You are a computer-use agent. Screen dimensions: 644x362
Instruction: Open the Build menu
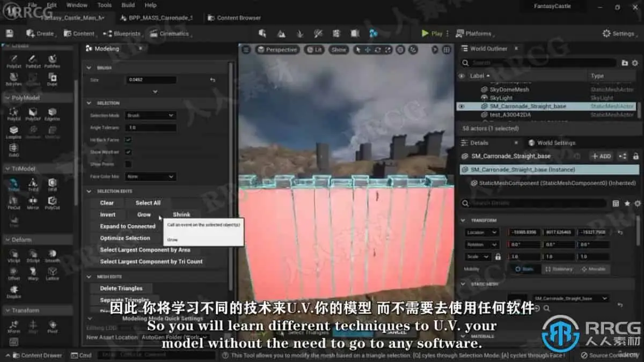coord(128,5)
